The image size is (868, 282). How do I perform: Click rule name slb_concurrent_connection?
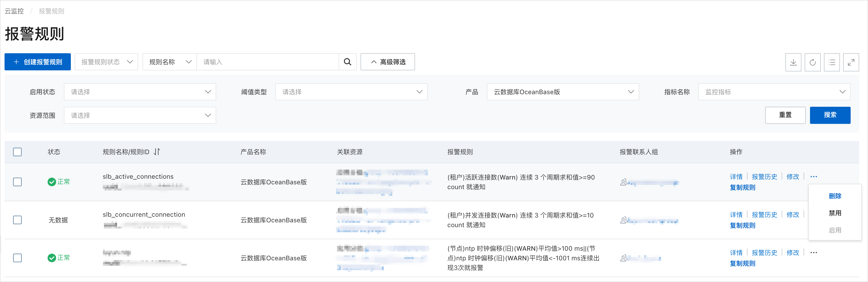pos(144,215)
